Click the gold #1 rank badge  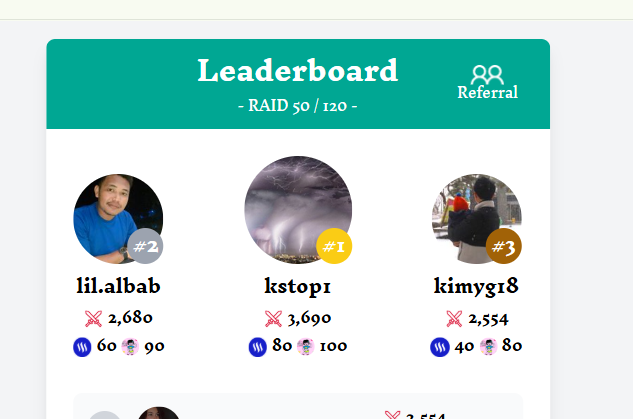(x=334, y=246)
